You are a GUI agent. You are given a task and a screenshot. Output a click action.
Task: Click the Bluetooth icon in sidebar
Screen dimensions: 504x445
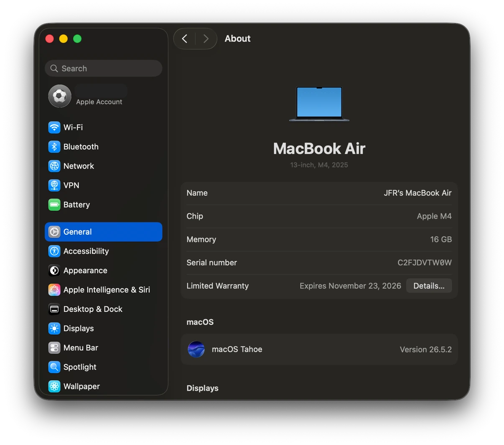click(x=54, y=147)
